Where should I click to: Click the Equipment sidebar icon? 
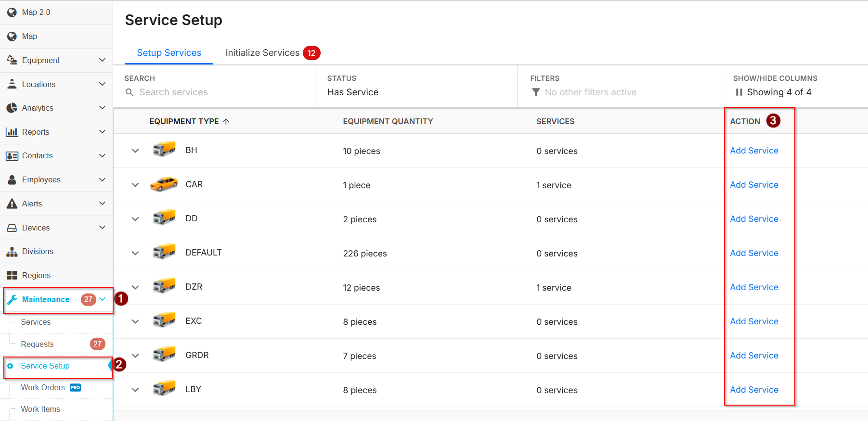[x=12, y=60]
